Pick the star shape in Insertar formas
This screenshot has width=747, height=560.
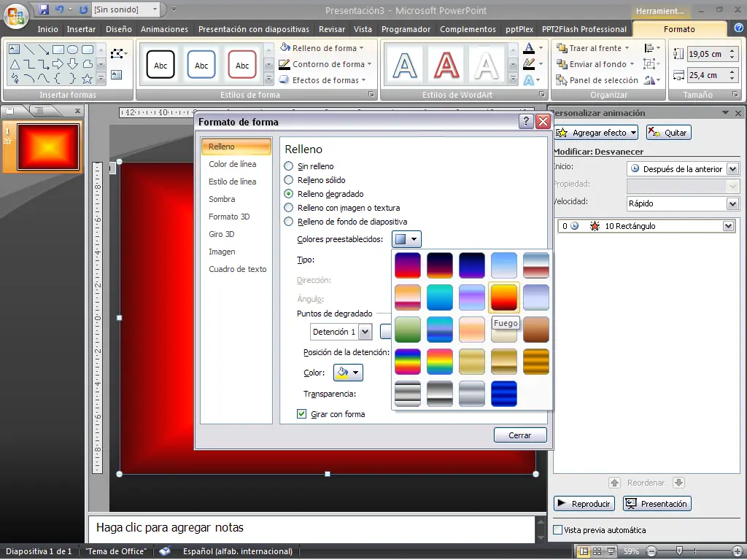[x=87, y=78]
